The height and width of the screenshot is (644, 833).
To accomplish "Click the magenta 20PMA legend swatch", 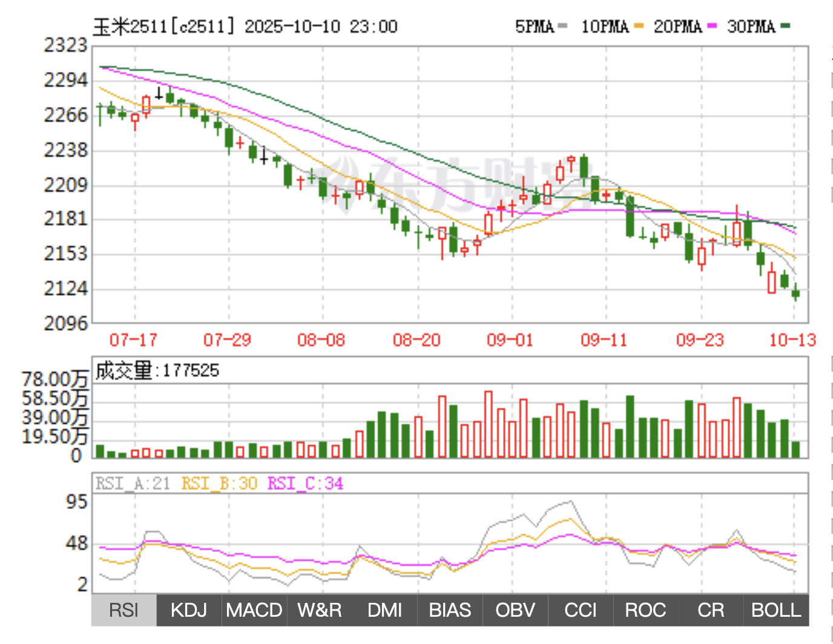I will point(711,26).
